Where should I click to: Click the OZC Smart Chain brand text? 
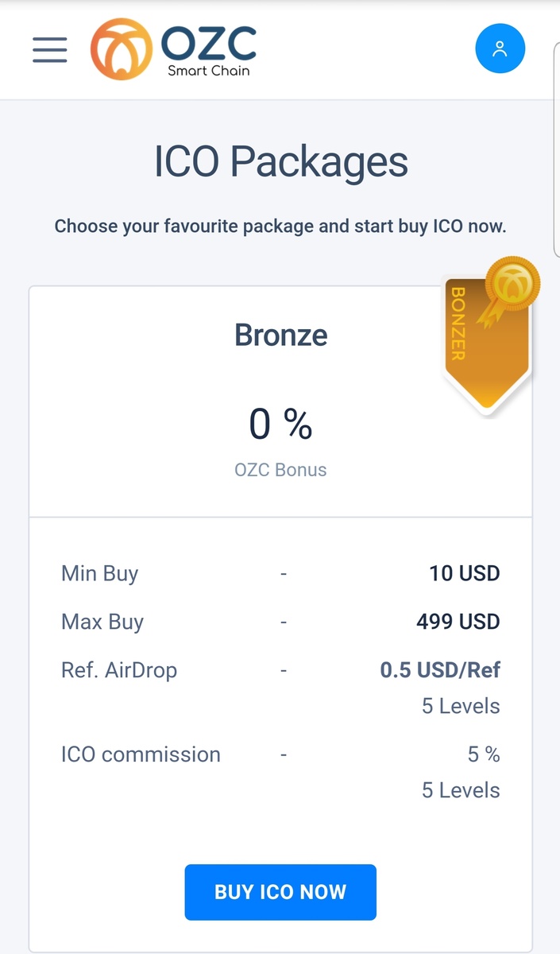pos(209,51)
